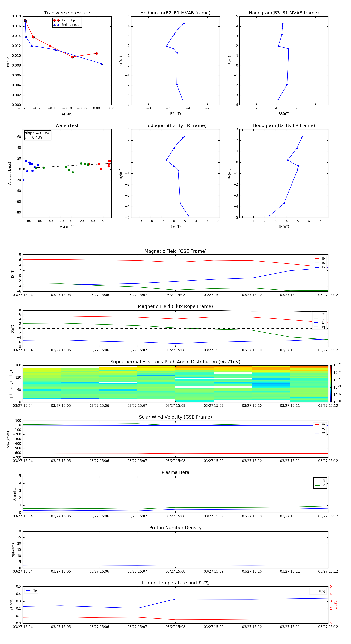This screenshot has width=351, height=644.
Task: Click the '10^-26' colorbar tick label
Action: point(337,365)
